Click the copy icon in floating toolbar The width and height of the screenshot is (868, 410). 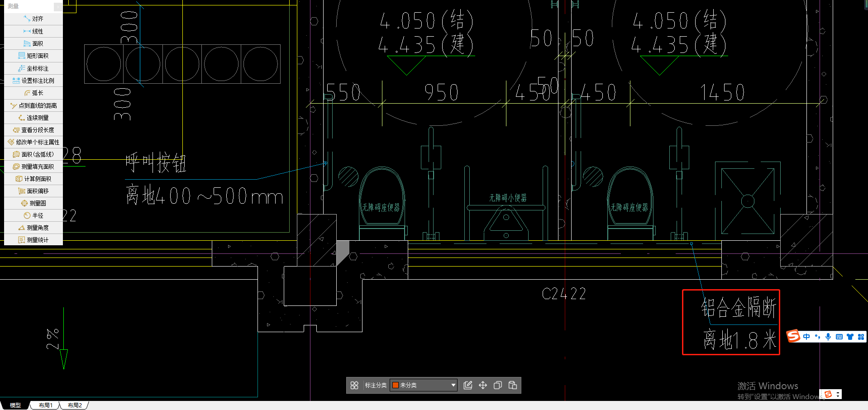tap(498, 385)
